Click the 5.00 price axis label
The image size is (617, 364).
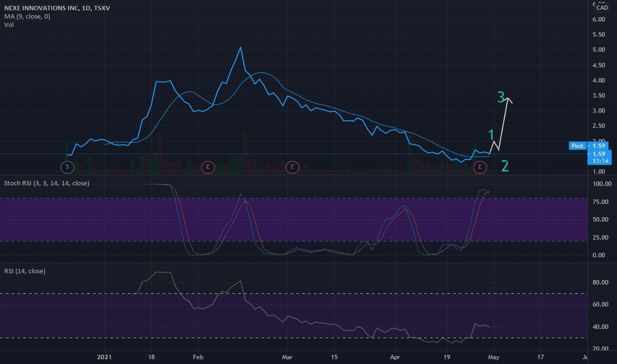[598, 50]
